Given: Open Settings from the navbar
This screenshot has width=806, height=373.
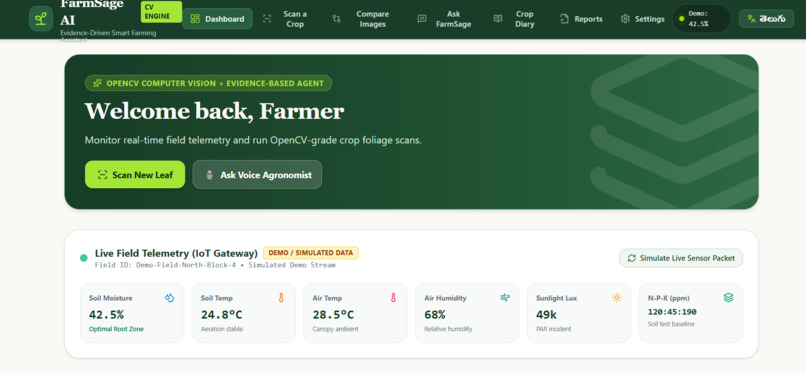Looking at the screenshot, I should click(x=642, y=19).
